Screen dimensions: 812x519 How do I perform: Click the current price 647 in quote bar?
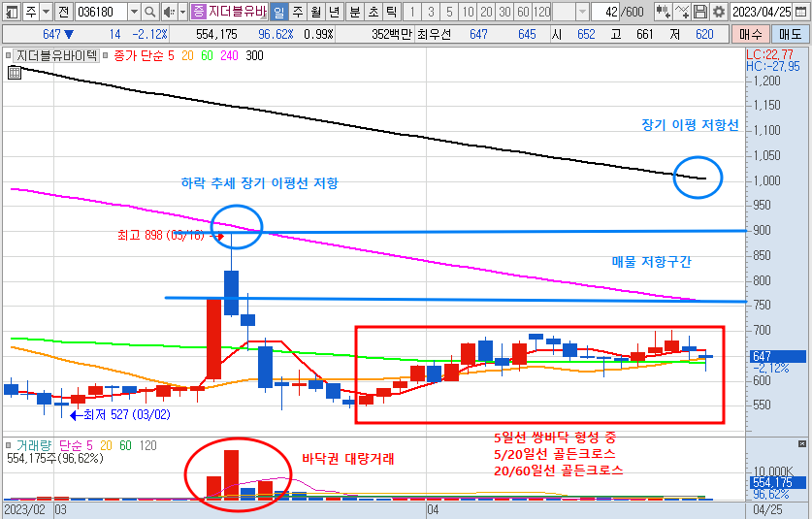[x=51, y=35]
